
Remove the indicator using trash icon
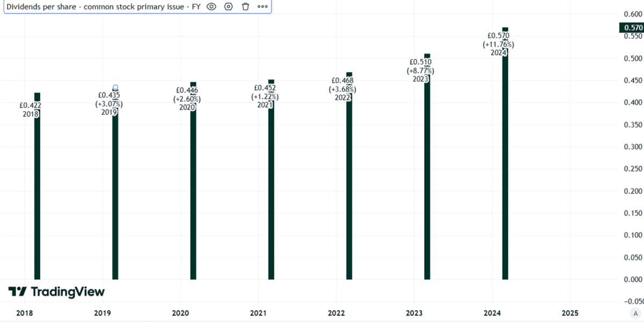coord(245,6)
